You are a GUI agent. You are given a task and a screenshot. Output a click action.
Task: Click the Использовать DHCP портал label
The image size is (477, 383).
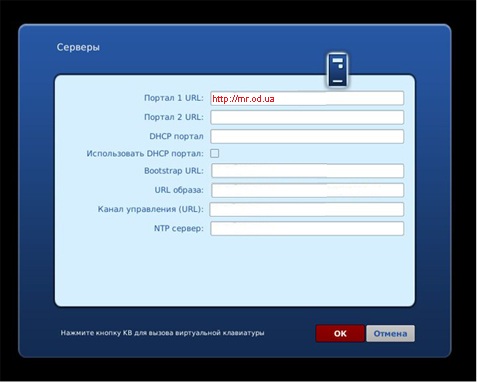[x=145, y=154]
